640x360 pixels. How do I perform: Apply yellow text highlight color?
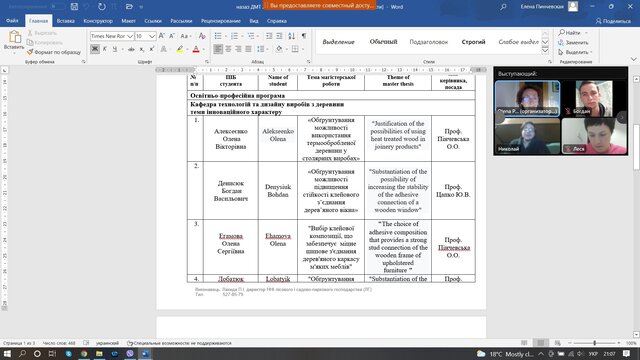180,49
